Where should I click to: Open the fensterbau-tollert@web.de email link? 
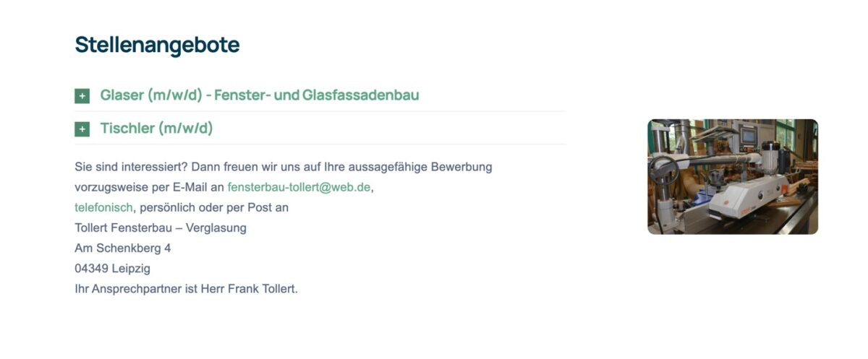(299, 187)
